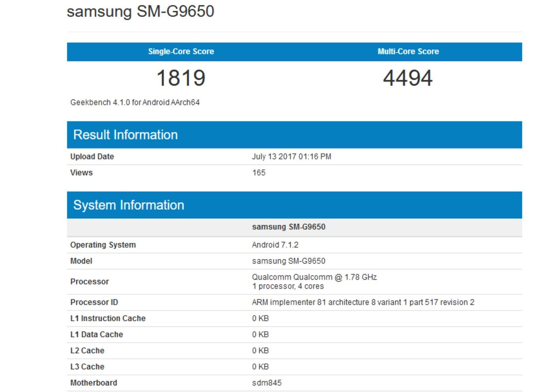Click the Operating System label
The height and width of the screenshot is (392, 537).
pyautogui.click(x=103, y=245)
